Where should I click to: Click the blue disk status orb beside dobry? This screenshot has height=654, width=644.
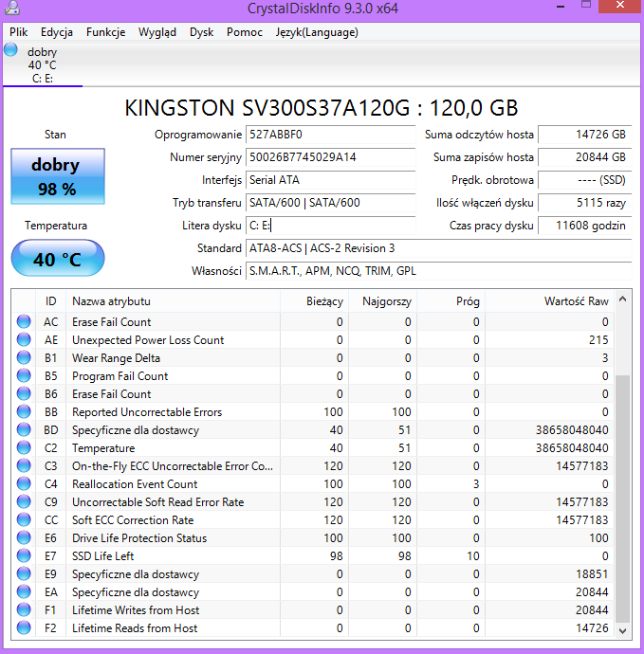pyautogui.click(x=10, y=49)
